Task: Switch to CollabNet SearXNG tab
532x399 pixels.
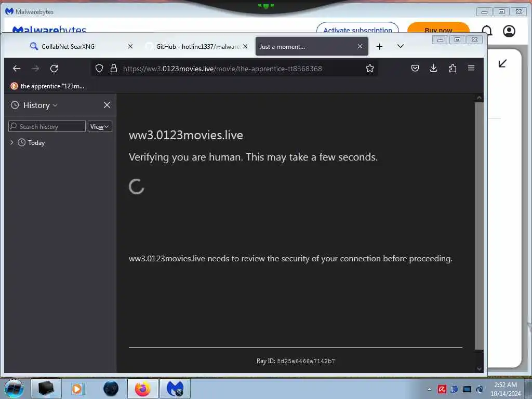Action: coord(83,46)
